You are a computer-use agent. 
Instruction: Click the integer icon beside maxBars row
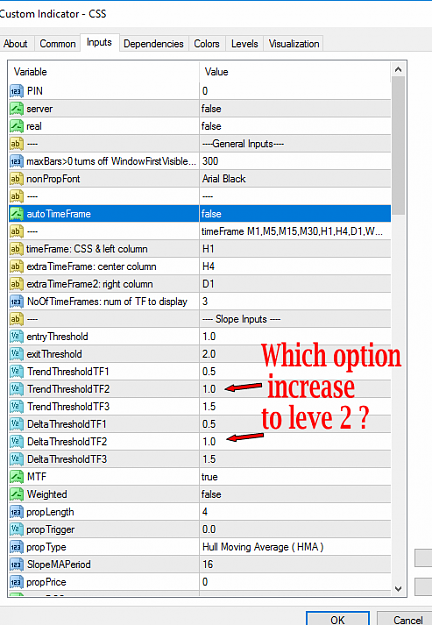point(16,161)
